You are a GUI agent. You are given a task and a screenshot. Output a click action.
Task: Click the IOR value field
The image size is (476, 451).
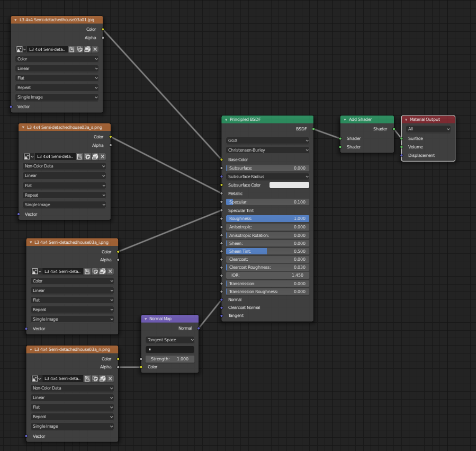click(267, 276)
